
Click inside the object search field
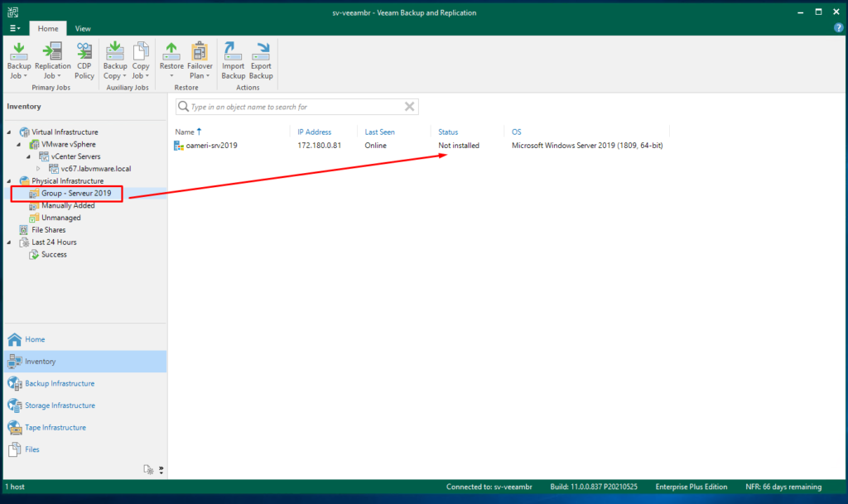tap(290, 106)
